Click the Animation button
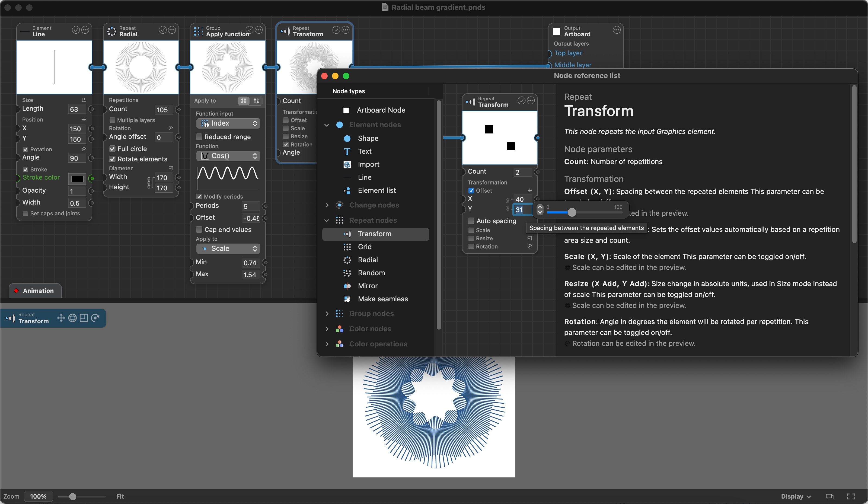 (x=35, y=291)
